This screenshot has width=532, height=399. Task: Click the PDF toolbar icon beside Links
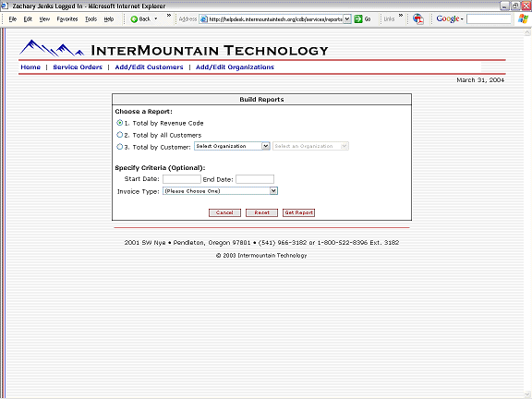(418, 19)
